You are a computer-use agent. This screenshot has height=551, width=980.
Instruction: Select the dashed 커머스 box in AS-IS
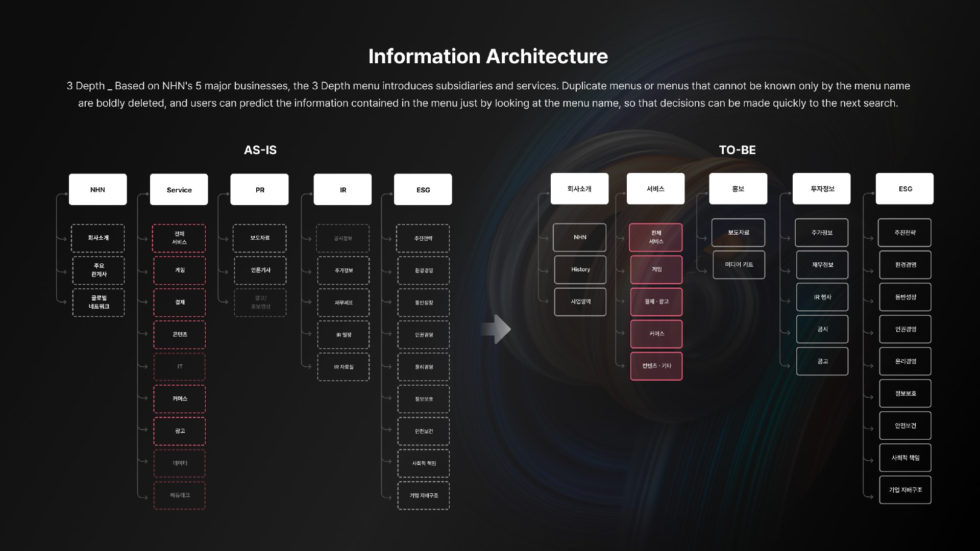180,399
